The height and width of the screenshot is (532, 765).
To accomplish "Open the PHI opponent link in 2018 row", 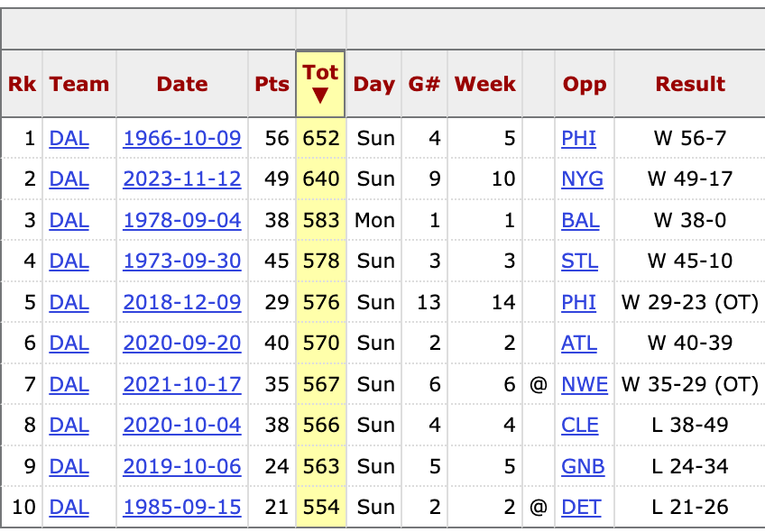I will 578,302.
